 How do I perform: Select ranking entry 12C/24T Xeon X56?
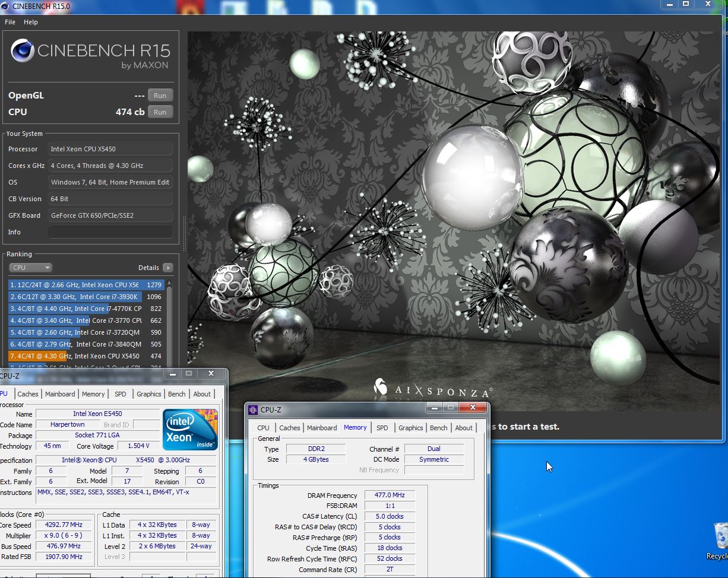(86, 285)
